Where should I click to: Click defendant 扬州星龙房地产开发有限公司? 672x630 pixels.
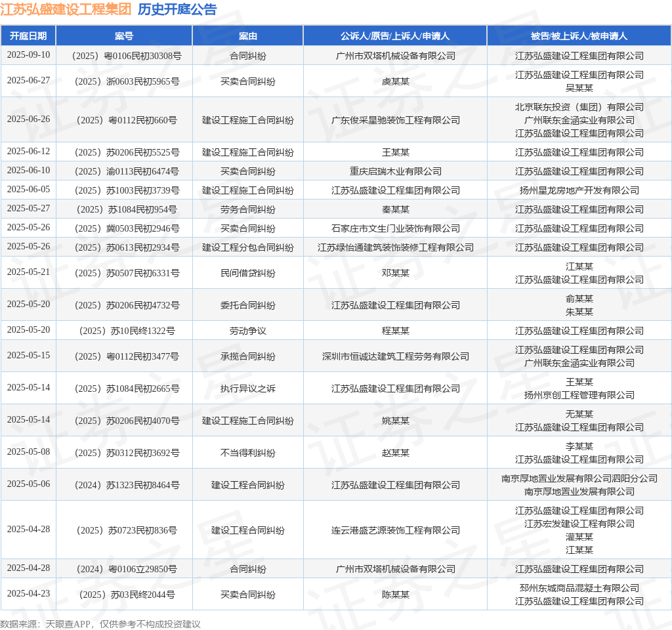coord(579,190)
